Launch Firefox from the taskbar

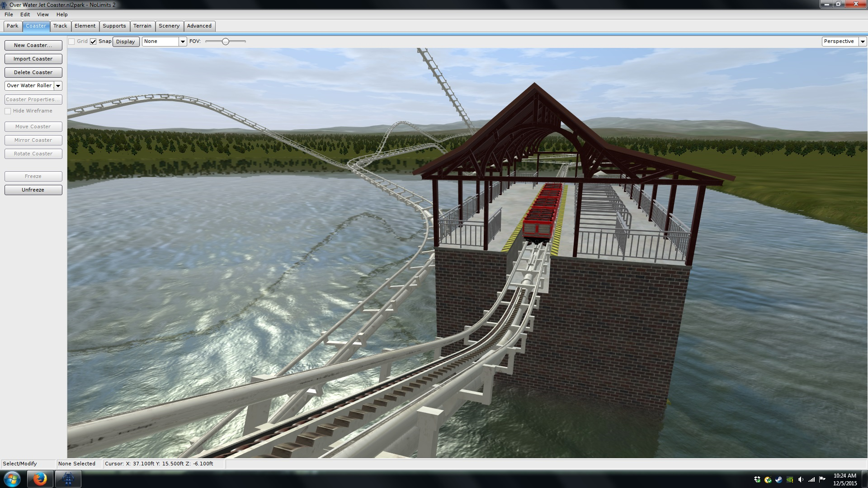tap(40, 479)
